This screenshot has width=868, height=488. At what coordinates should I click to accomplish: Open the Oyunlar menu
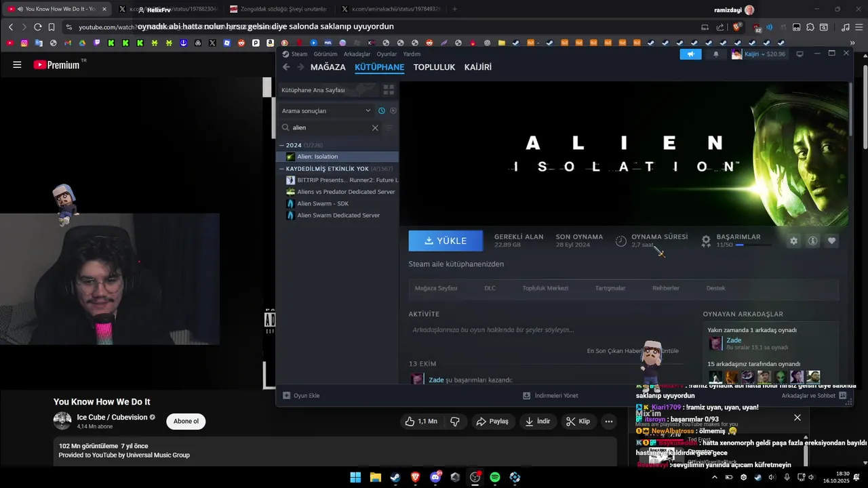pyautogui.click(x=387, y=54)
